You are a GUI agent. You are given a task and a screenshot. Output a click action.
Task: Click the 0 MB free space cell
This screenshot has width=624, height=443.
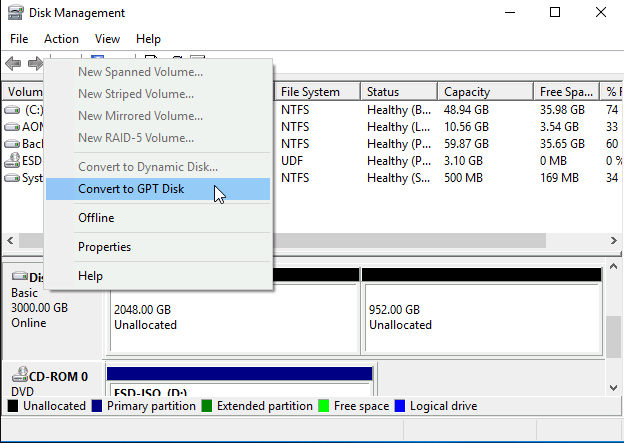tap(553, 161)
